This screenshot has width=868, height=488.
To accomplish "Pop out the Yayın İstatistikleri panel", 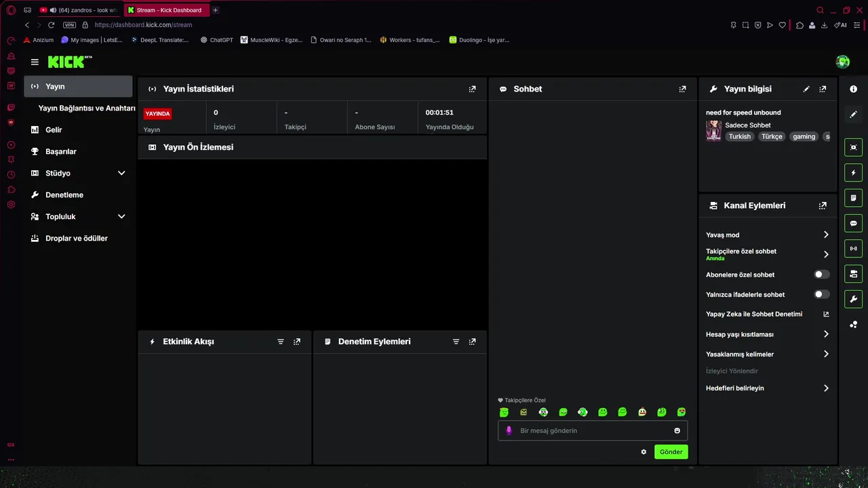I will tap(473, 89).
